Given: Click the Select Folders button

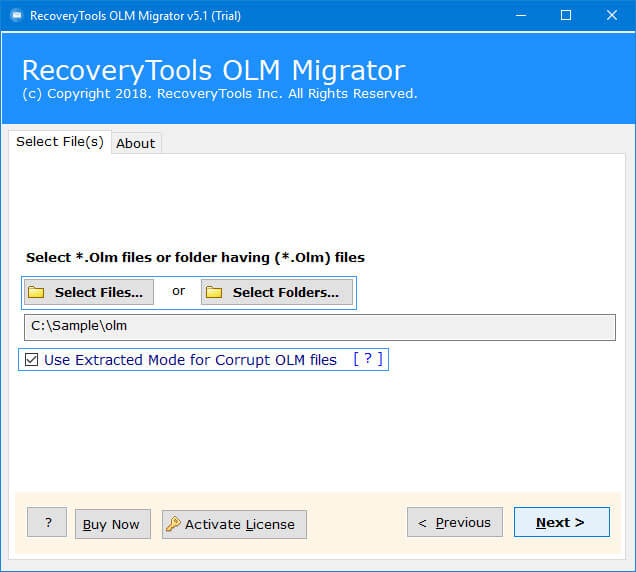Looking at the screenshot, I should [x=277, y=292].
